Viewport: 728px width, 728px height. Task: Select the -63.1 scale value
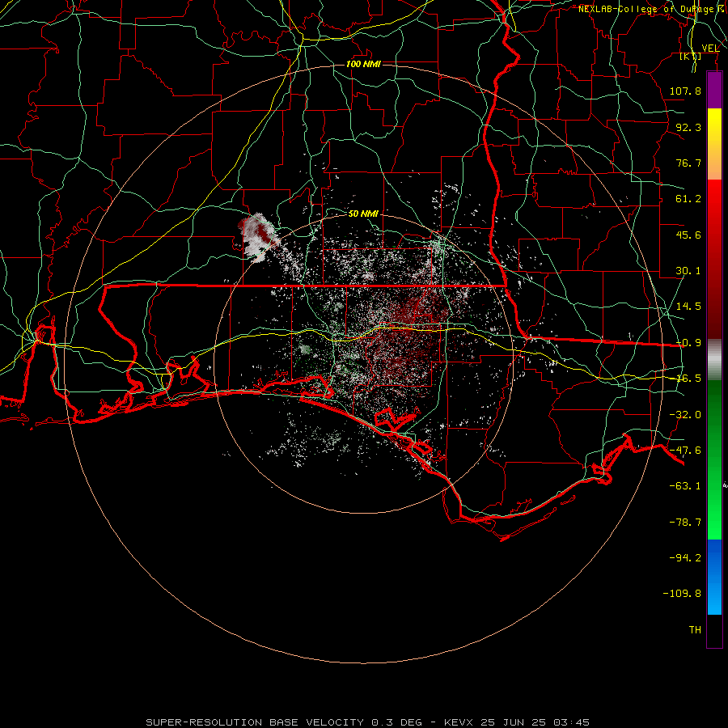(x=685, y=486)
